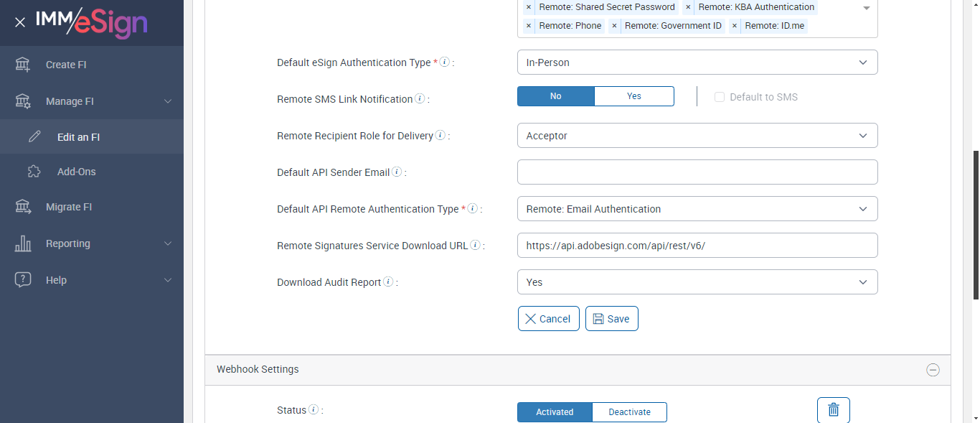Click the Create FI bank icon
Image resolution: width=980 pixels, height=423 pixels.
[x=23, y=65]
